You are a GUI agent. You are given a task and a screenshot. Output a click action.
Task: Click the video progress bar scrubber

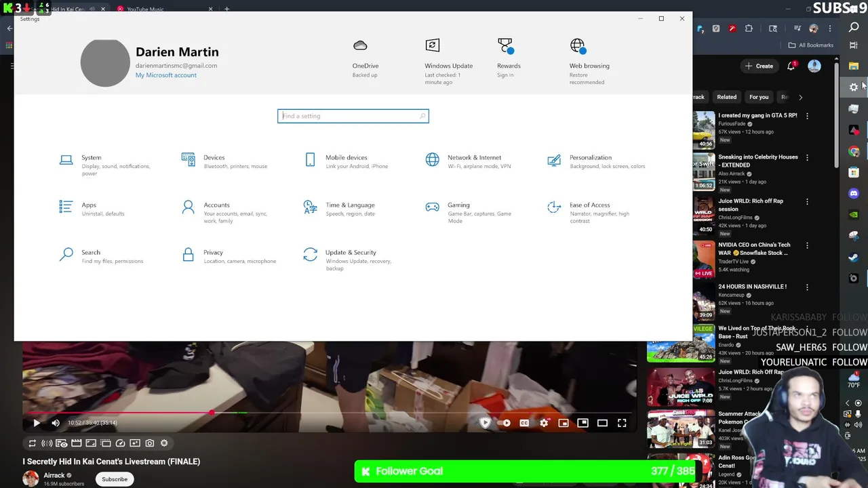[212, 412]
